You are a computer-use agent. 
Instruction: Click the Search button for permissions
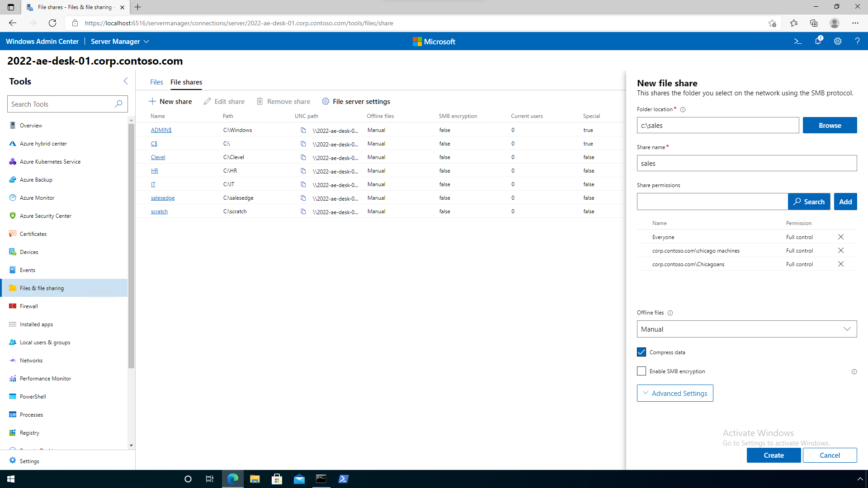click(x=809, y=202)
